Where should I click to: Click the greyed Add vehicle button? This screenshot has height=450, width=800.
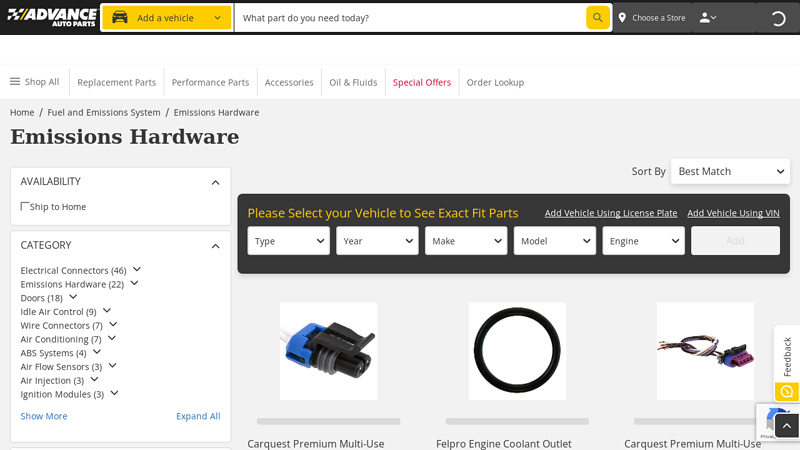[735, 241]
